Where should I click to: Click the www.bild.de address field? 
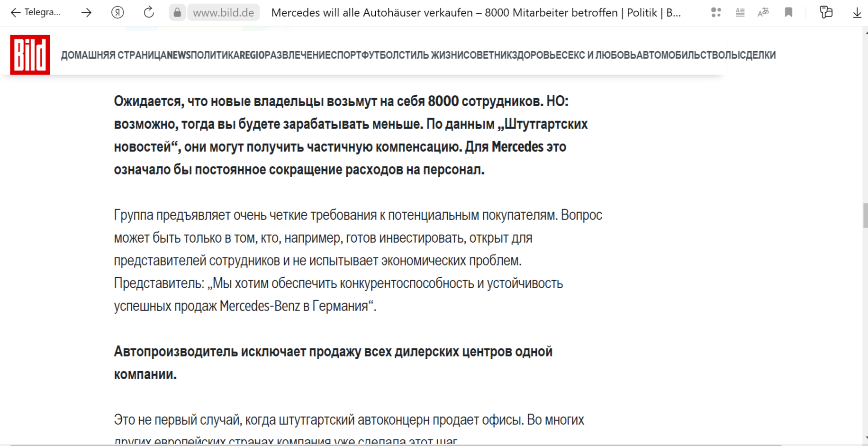click(223, 12)
